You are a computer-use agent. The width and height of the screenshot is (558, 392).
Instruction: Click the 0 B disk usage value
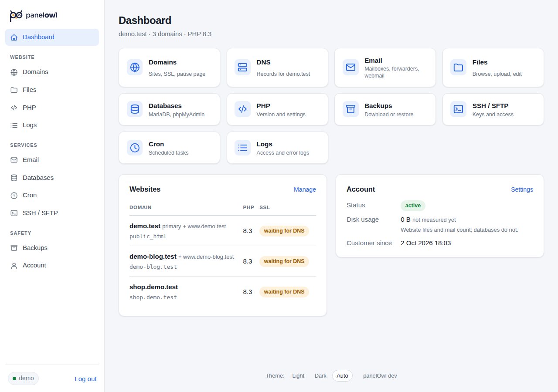pyautogui.click(x=405, y=220)
